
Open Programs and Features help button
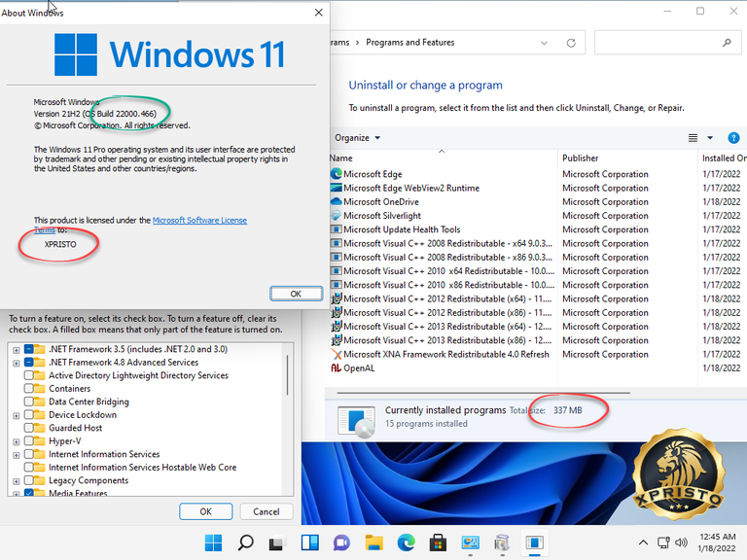coord(733,138)
